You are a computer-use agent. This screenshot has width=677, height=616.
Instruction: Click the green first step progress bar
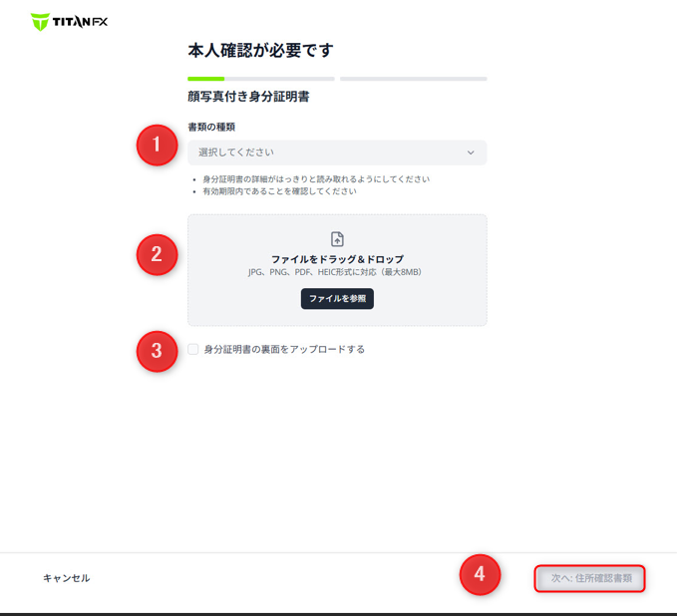point(205,78)
